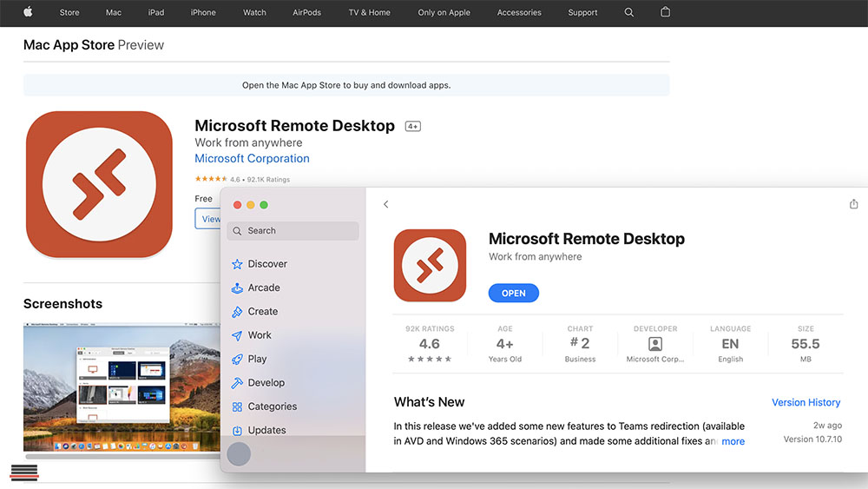This screenshot has height=489, width=868.
Task: Go back using the App Store back chevron
Action: tap(386, 204)
